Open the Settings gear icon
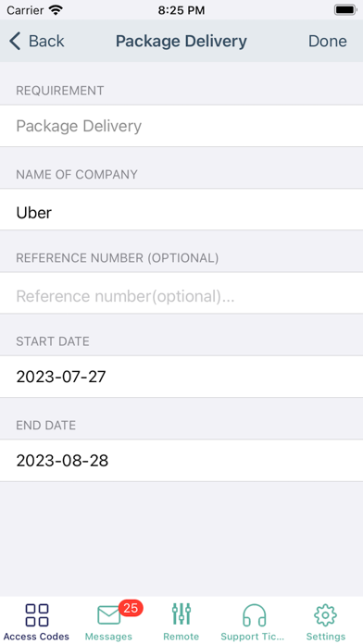This screenshot has height=644, width=363. (326, 614)
